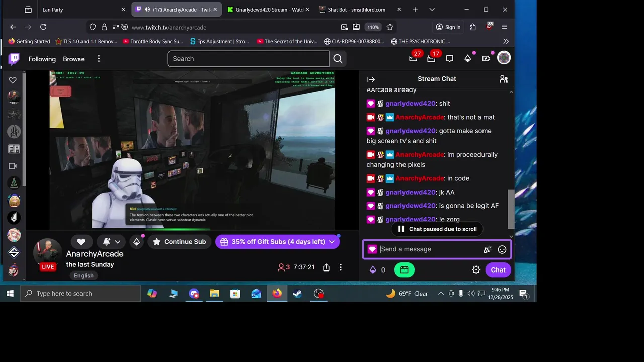
Task: Open notification bell dropdown for AnarchyArcade
Action: [x=111, y=242]
